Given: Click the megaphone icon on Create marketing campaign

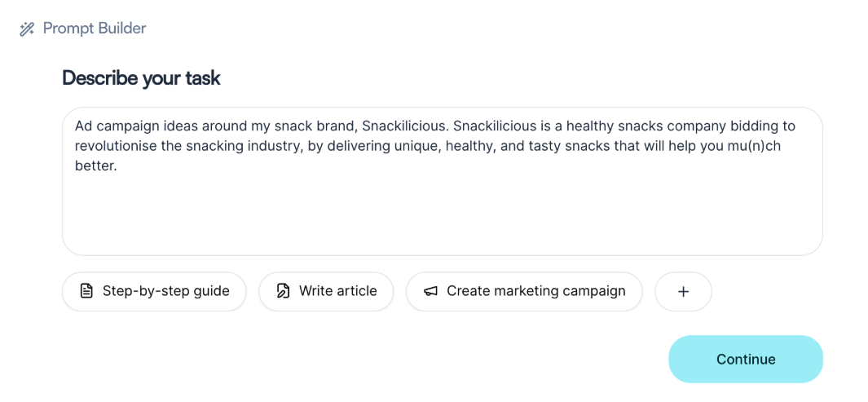Looking at the screenshot, I should 430,291.
